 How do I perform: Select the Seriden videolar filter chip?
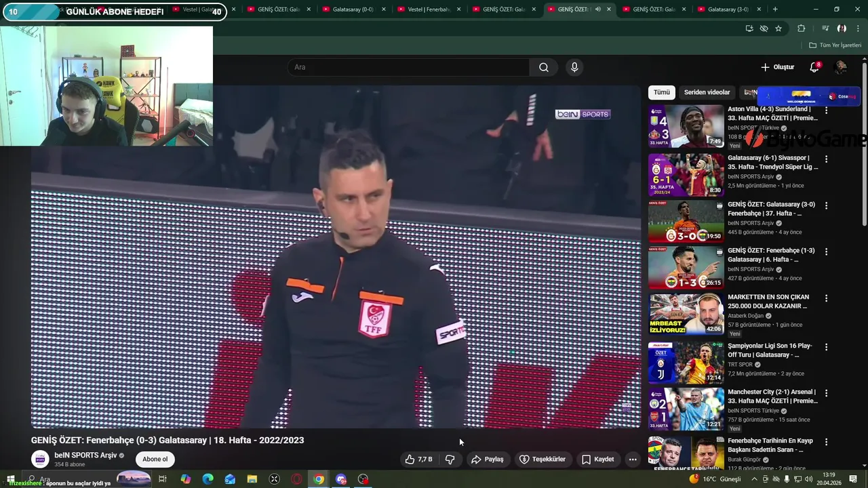[707, 92]
